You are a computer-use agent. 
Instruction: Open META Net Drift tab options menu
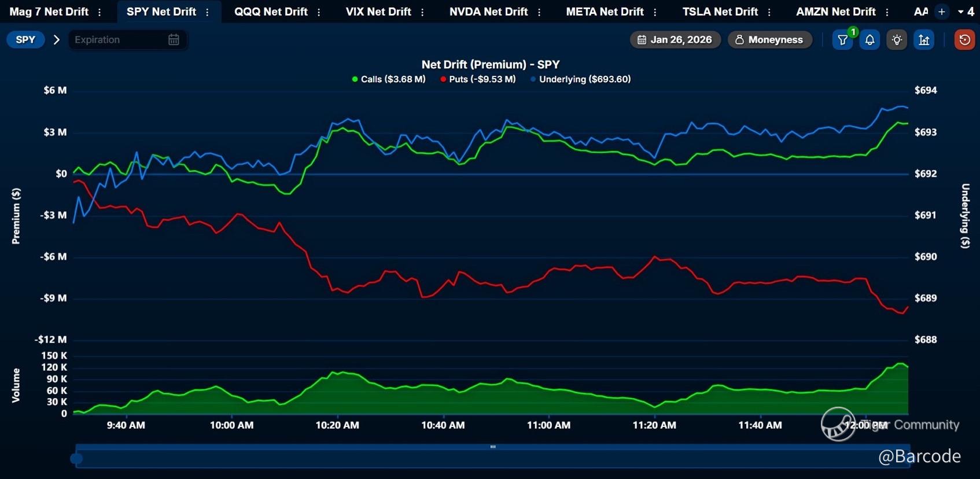(x=655, y=12)
